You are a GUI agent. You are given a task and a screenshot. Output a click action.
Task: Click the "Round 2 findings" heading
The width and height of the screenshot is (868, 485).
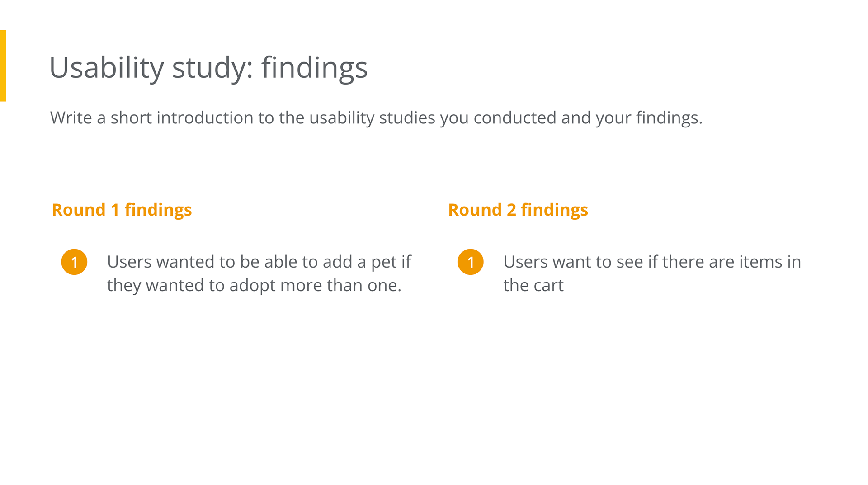click(518, 210)
